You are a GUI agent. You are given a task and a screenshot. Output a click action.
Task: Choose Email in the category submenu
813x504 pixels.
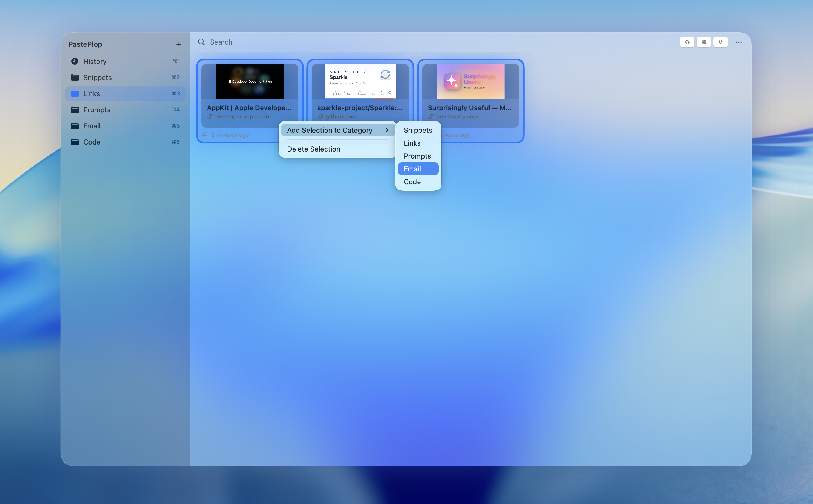418,169
